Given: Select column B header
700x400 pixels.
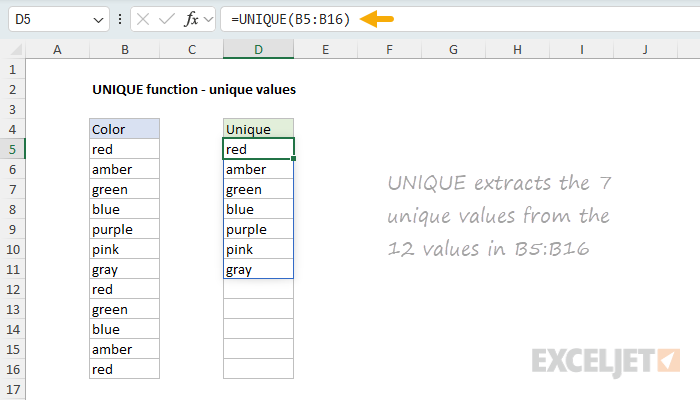Looking at the screenshot, I should pos(125,50).
